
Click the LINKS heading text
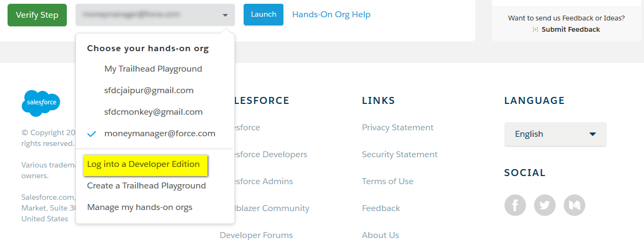pos(378,101)
